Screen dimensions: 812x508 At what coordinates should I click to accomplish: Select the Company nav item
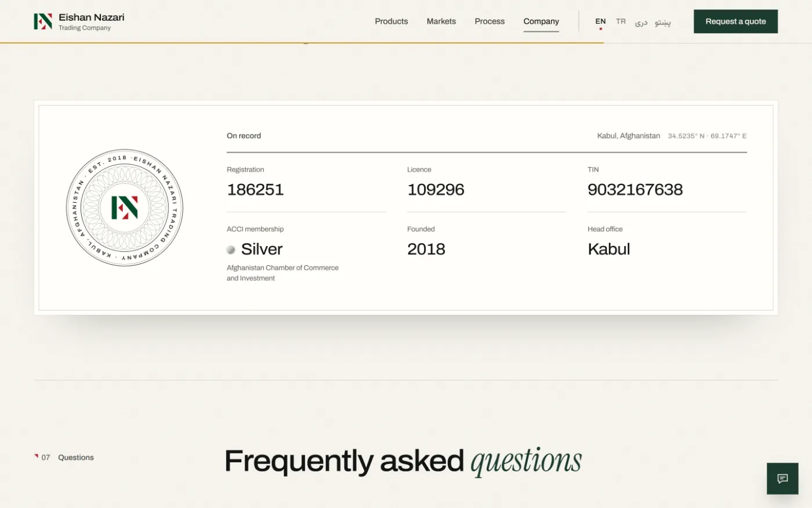541,21
